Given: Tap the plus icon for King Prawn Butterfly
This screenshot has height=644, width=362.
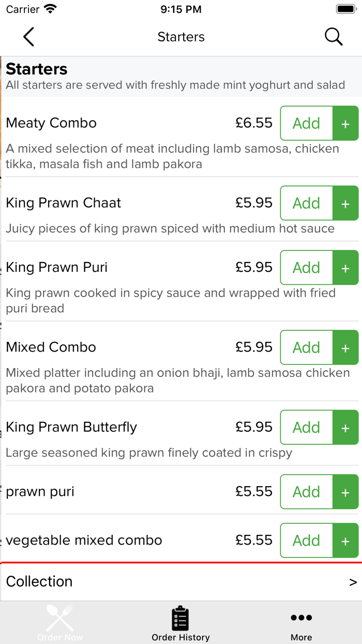Looking at the screenshot, I should coord(345,428).
